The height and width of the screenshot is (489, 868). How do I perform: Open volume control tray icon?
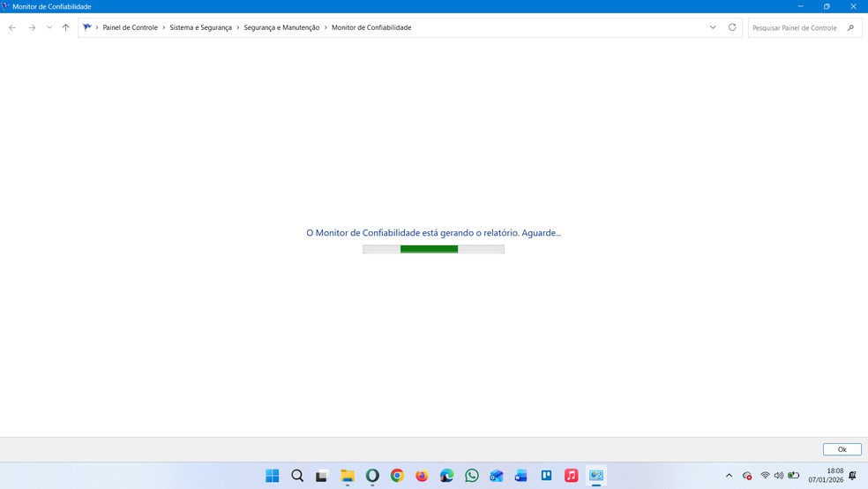[779, 476]
